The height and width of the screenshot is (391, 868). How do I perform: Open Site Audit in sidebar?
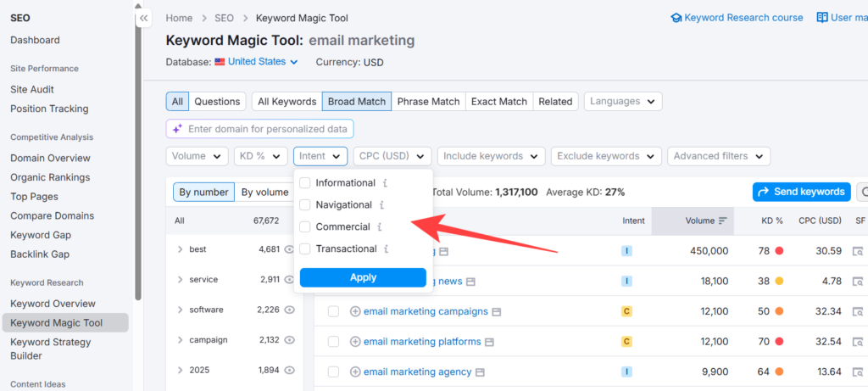pyautogui.click(x=32, y=89)
